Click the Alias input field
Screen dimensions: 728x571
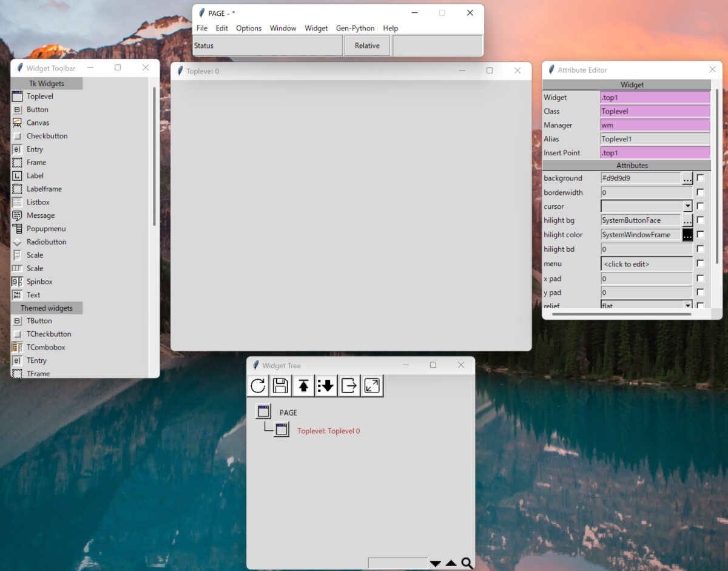pyautogui.click(x=654, y=139)
